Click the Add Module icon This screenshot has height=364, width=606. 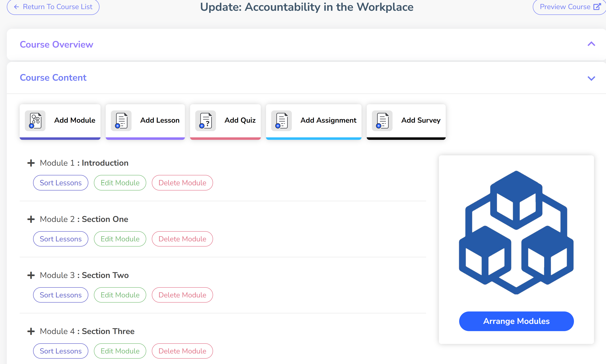pos(35,120)
